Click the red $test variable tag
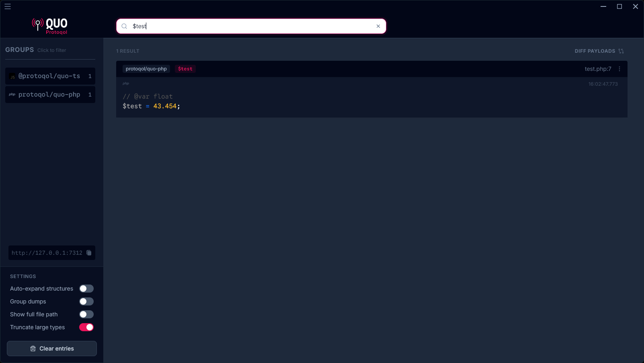The width and height of the screenshot is (644, 363). coord(185,69)
